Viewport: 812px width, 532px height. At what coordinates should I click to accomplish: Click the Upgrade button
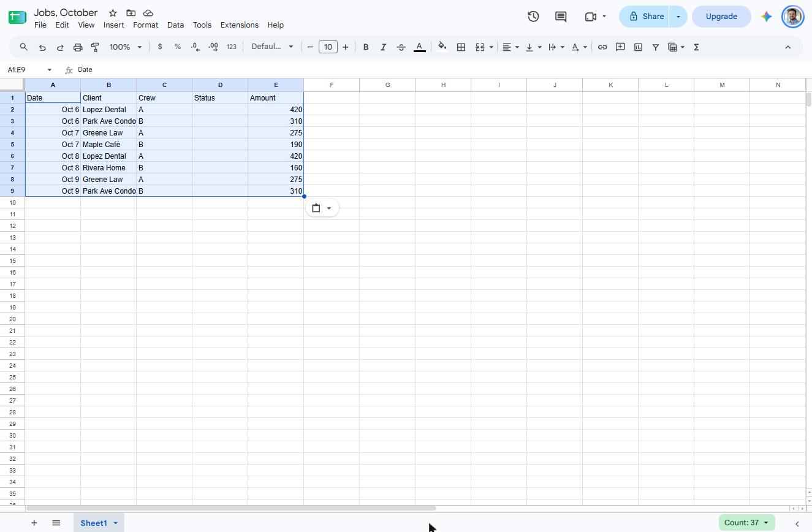coord(721,17)
